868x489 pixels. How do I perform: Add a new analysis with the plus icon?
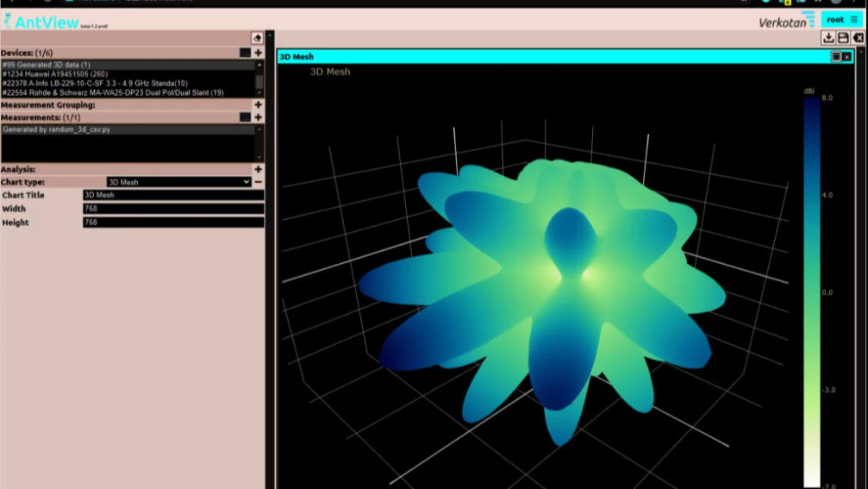[x=258, y=170]
